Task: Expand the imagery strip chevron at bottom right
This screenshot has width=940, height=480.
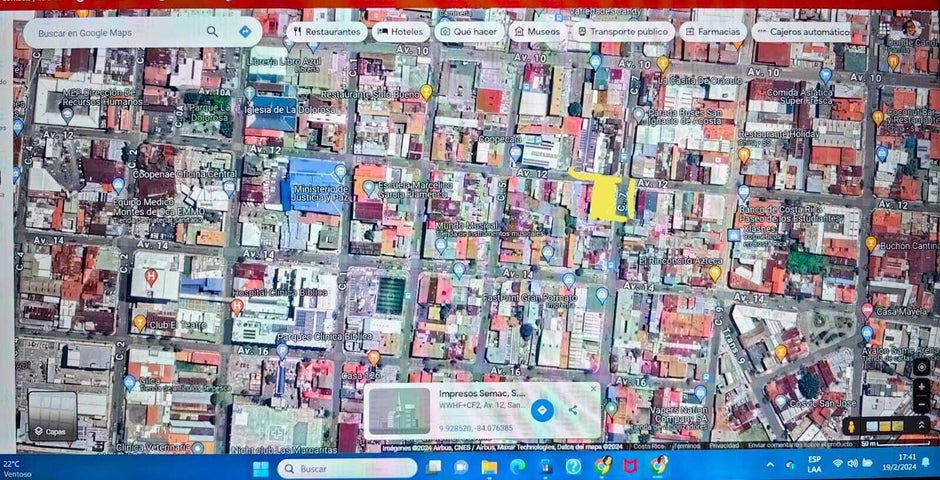Action: pyautogui.click(x=922, y=427)
